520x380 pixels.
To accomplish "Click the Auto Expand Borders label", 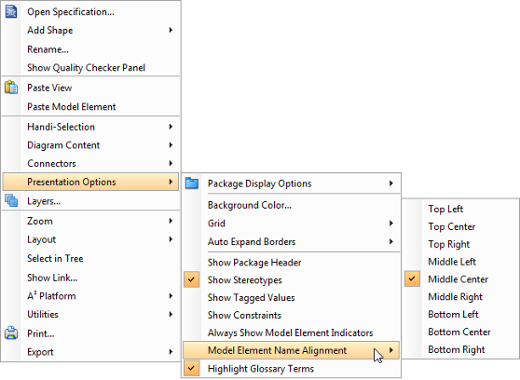I will coord(252,241).
